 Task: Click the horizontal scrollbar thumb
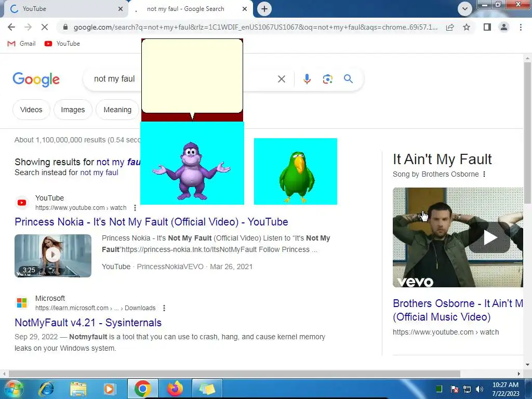234,374
